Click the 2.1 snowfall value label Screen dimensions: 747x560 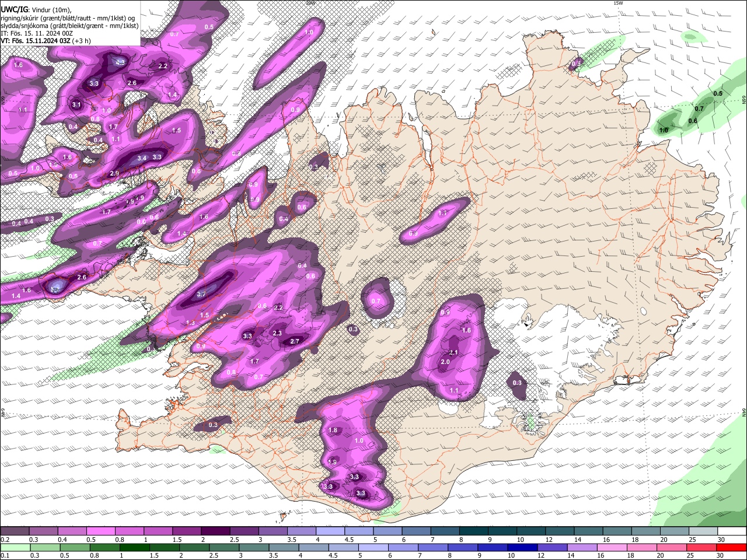coord(453,353)
